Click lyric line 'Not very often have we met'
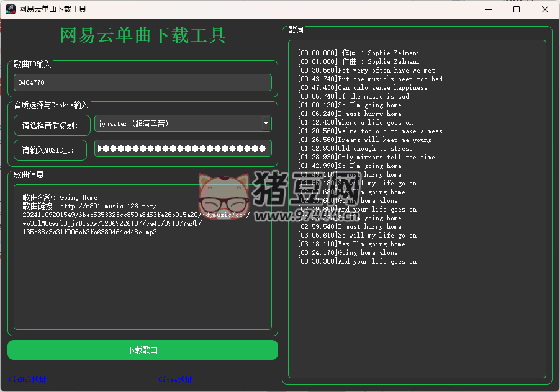 pos(366,70)
